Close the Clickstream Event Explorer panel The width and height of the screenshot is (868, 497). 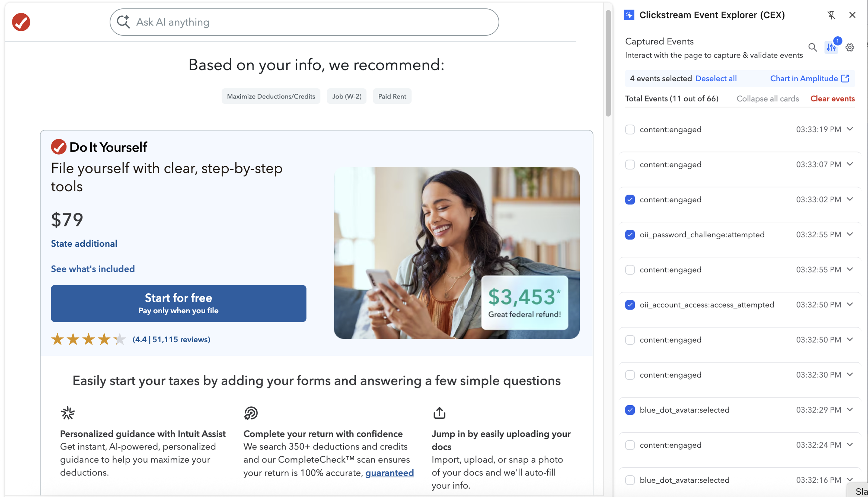coord(852,15)
